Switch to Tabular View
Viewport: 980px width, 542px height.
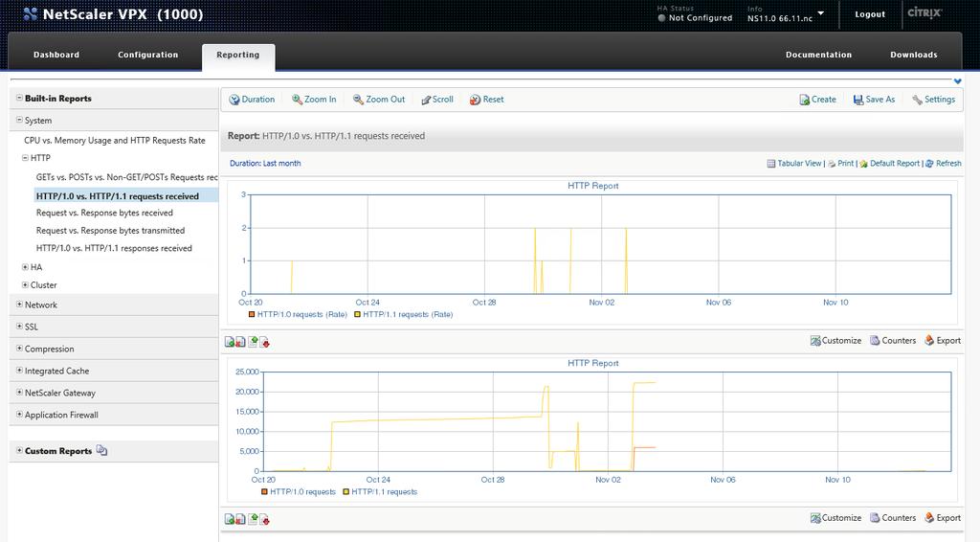pyautogui.click(x=794, y=163)
